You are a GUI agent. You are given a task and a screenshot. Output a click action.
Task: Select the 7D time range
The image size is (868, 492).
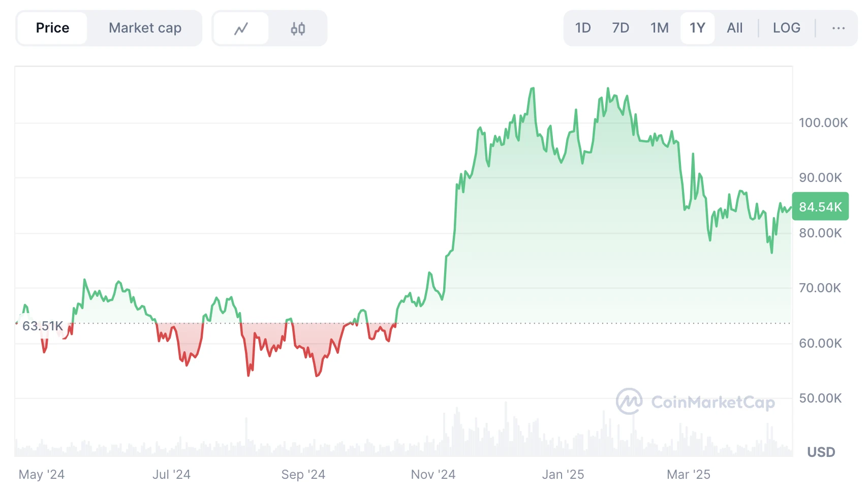(x=620, y=28)
